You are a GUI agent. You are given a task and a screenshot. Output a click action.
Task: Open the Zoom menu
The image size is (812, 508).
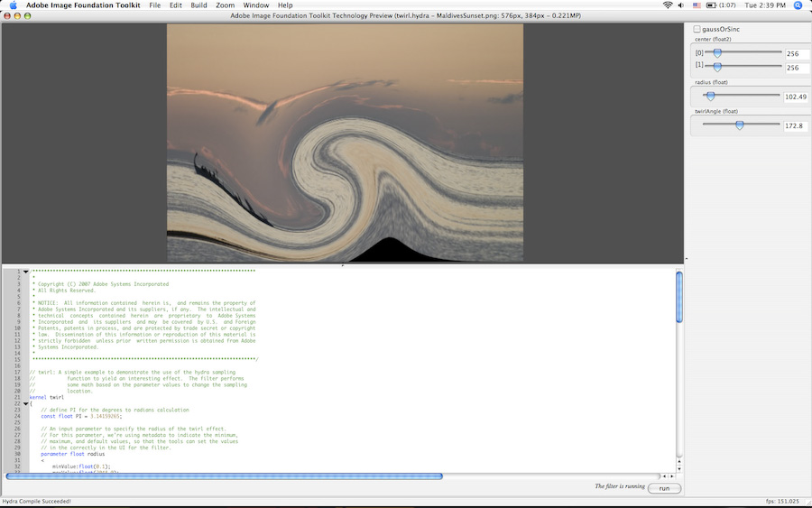click(x=225, y=5)
